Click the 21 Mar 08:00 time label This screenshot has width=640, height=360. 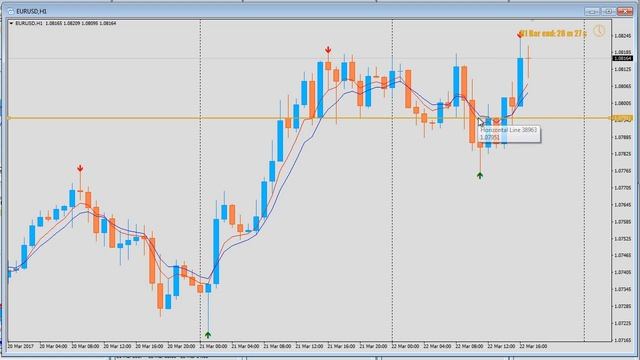click(x=277, y=346)
